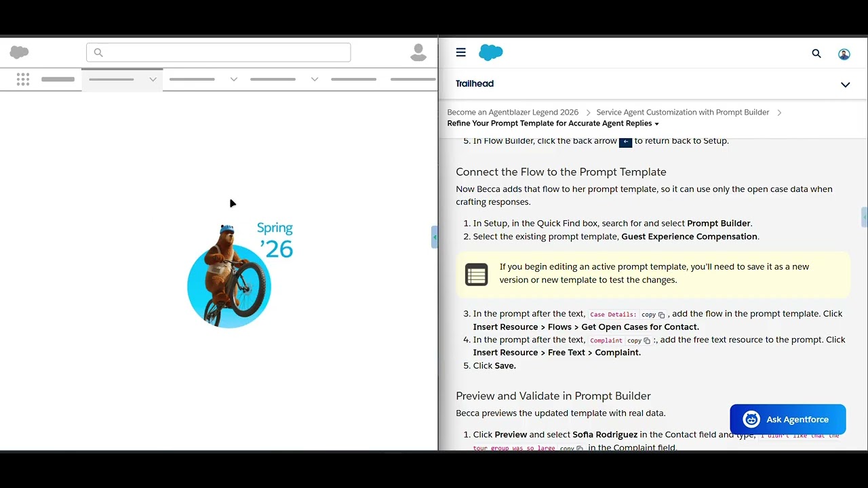The height and width of the screenshot is (488, 868).
Task: Click the "Guest Experience Compensation" text
Action: point(689,237)
